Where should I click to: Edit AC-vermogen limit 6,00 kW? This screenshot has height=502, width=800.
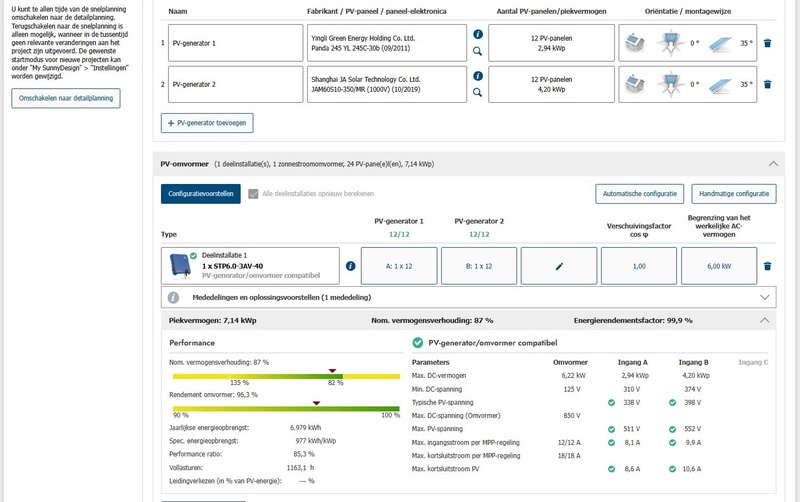(719, 266)
